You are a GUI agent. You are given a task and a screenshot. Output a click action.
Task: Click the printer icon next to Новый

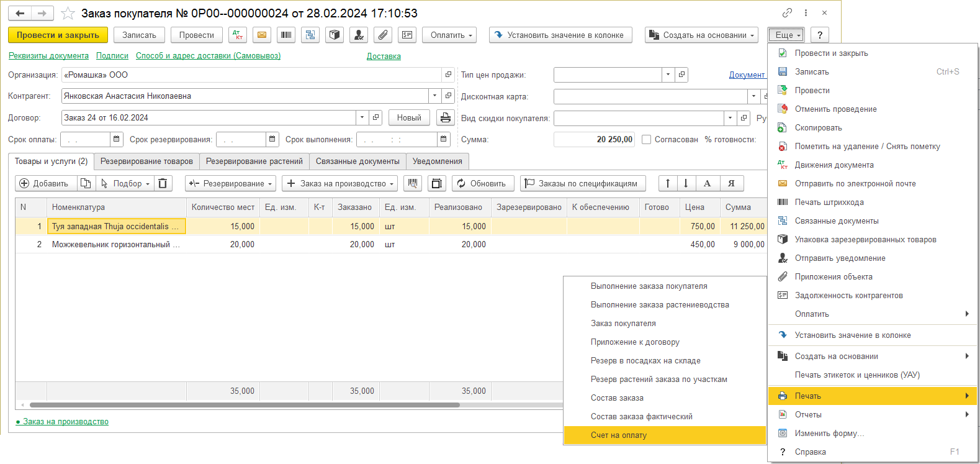coord(445,117)
